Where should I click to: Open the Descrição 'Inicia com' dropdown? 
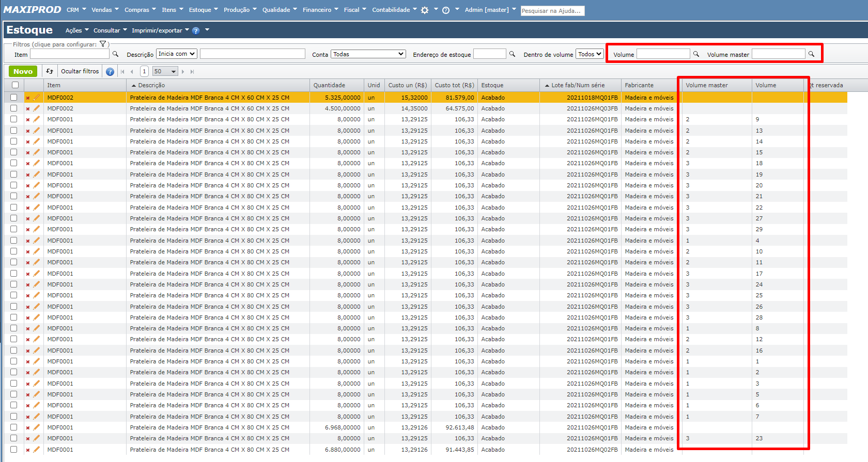pyautogui.click(x=177, y=54)
